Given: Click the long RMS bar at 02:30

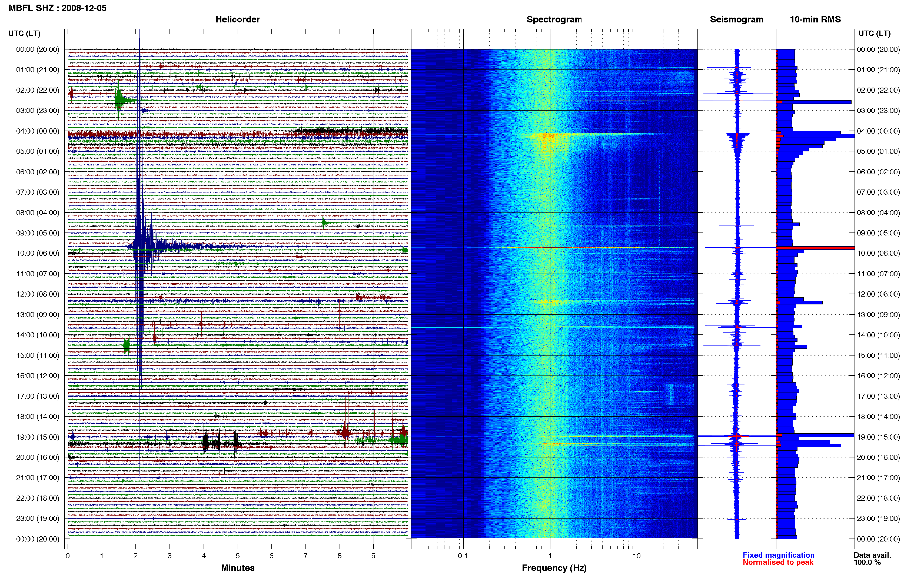Looking at the screenshot, I should (814, 102).
